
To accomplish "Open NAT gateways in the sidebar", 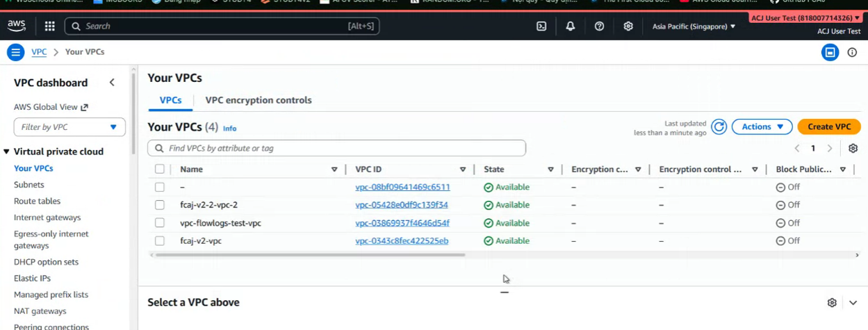I will point(40,311).
